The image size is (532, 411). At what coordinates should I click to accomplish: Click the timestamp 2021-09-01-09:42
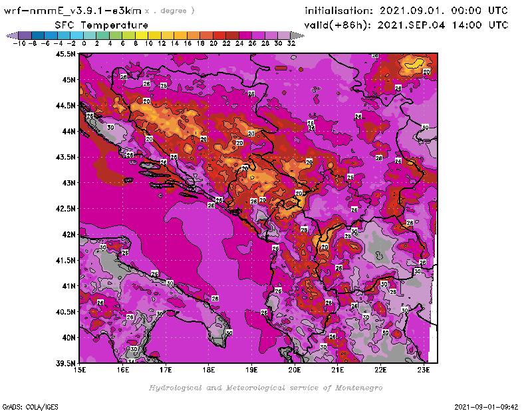click(486, 407)
